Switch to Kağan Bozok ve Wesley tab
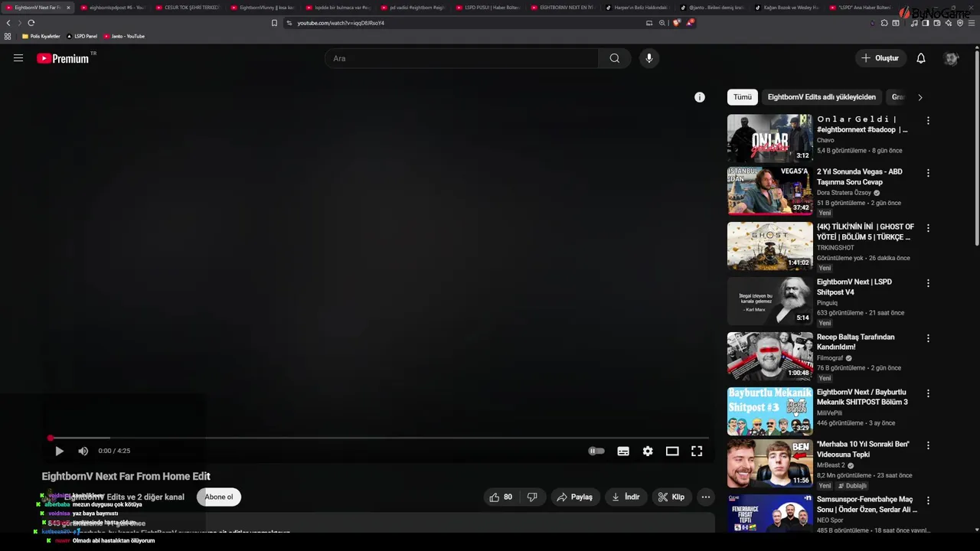Image resolution: width=980 pixels, height=551 pixels. click(788, 8)
